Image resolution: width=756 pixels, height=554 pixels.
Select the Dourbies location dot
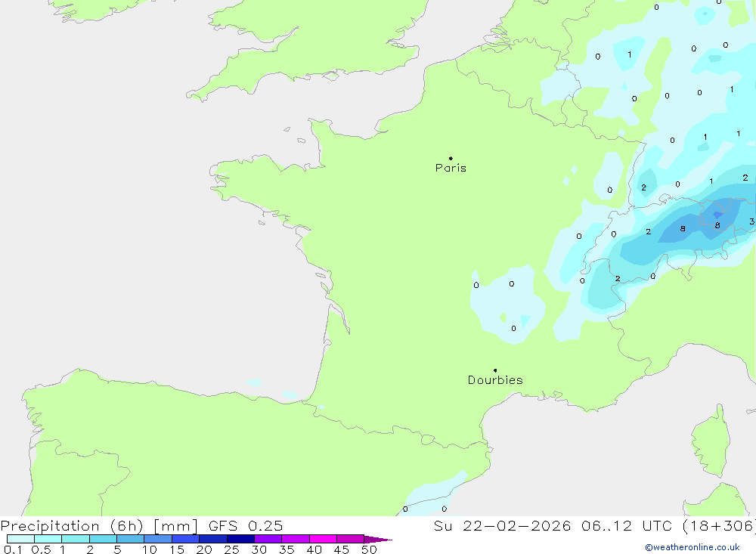click(x=495, y=370)
